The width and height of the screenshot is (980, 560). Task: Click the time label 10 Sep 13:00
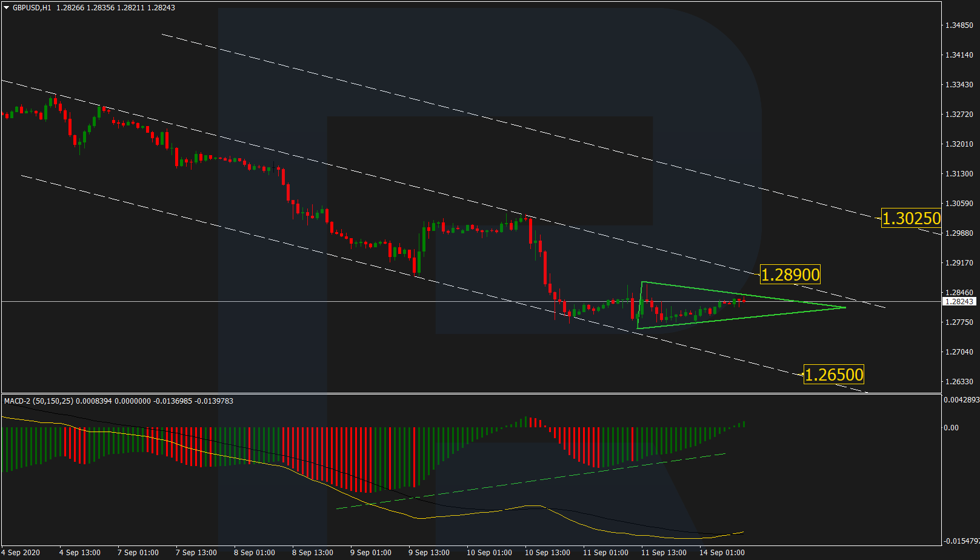pyautogui.click(x=547, y=553)
